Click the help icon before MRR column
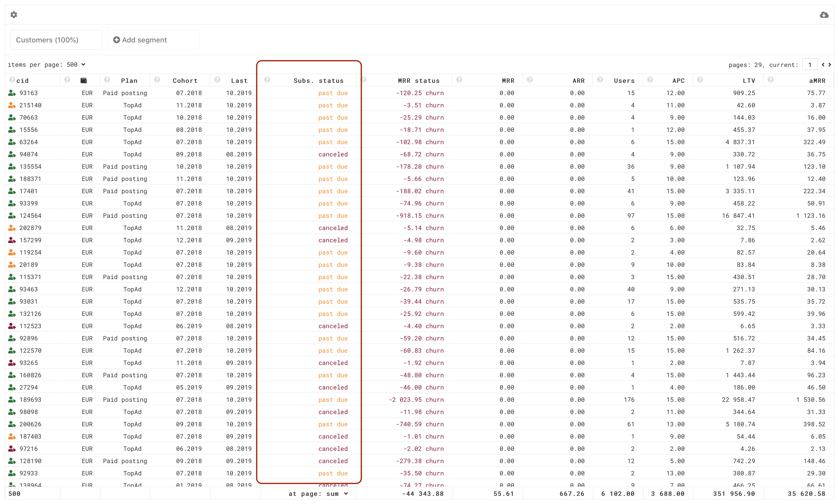The width and height of the screenshot is (838, 504). tap(459, 80)
